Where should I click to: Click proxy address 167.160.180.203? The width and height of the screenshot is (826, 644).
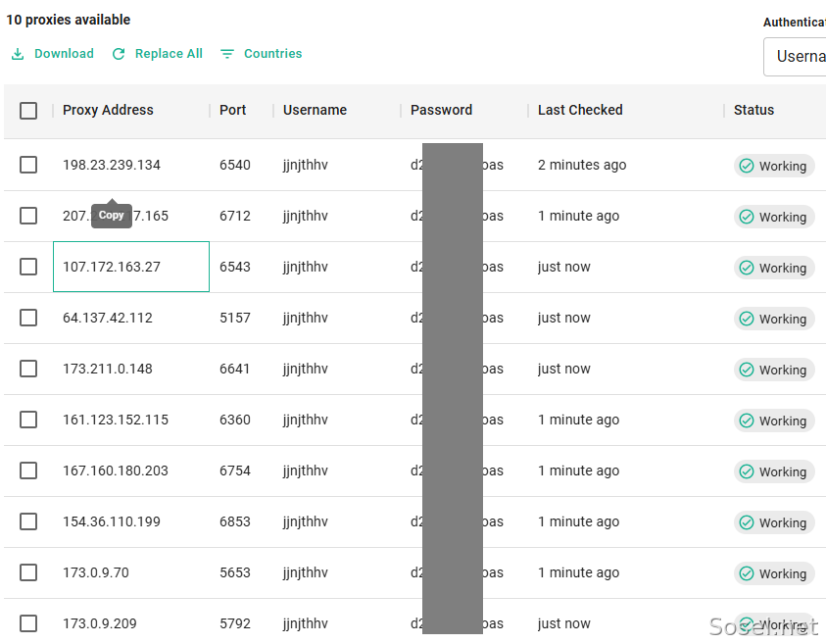click(x=116, y=471)
